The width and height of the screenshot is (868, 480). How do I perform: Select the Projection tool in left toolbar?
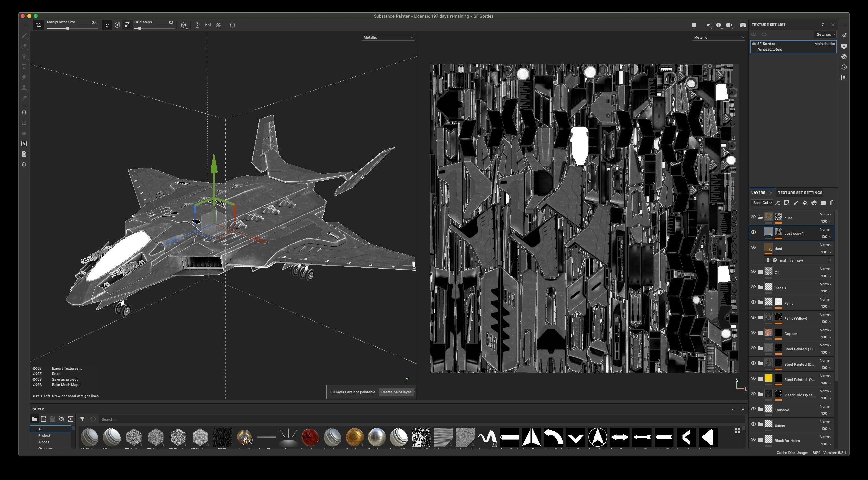pos(24,57)
